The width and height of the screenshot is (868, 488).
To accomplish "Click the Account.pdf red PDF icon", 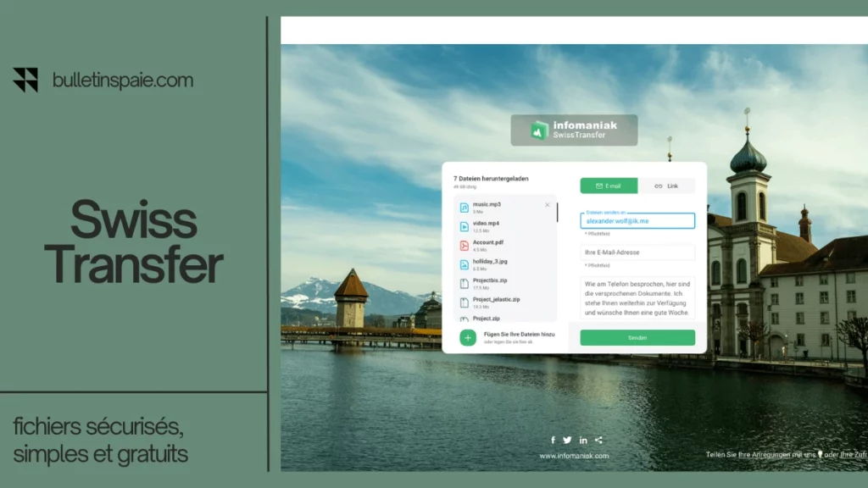I will pos(464,246).
